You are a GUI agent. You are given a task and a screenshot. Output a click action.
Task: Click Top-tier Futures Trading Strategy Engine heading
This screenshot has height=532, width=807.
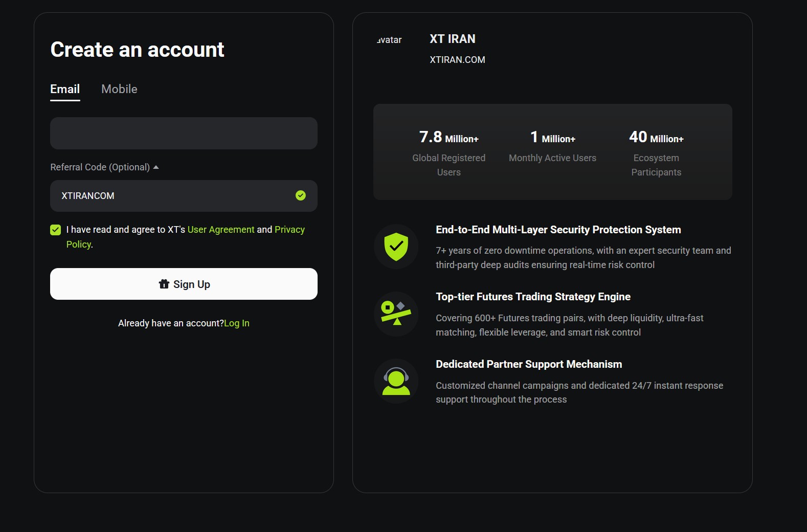tap(533, 297)
